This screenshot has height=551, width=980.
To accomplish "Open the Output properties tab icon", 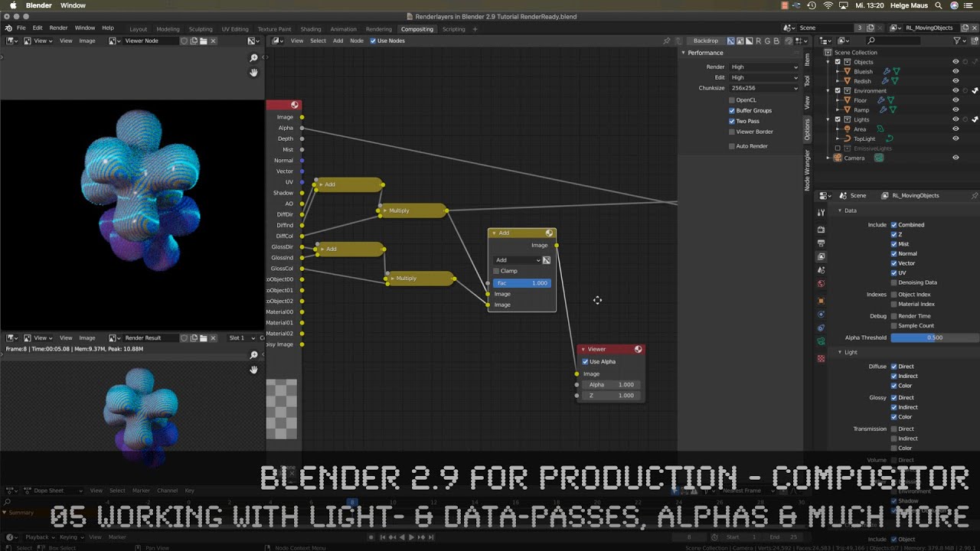I will (x=821, y=243).
